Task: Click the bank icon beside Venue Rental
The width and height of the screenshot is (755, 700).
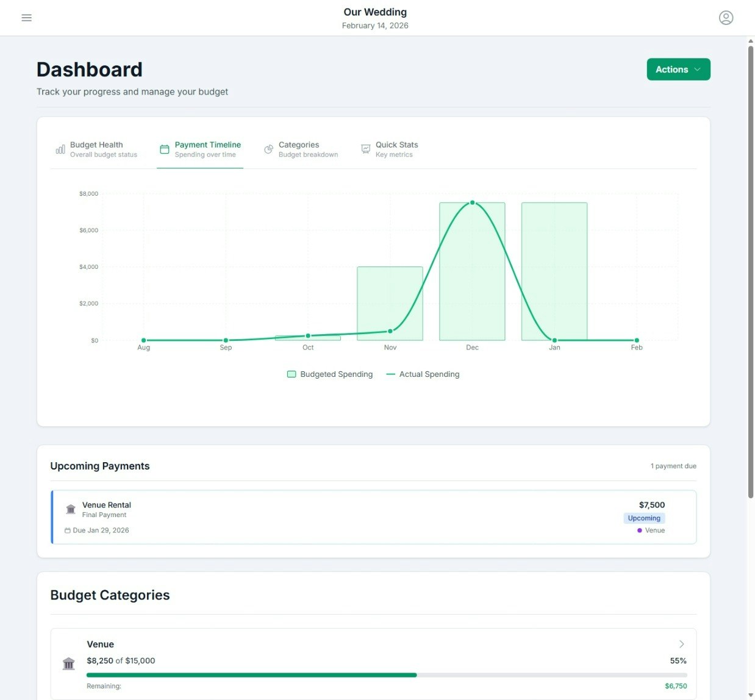Action: tap(70, 509)
